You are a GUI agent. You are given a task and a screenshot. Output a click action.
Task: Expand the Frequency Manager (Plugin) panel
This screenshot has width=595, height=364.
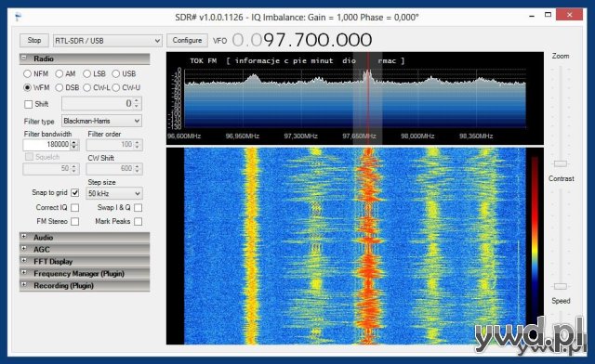click(x=85, y=274)
